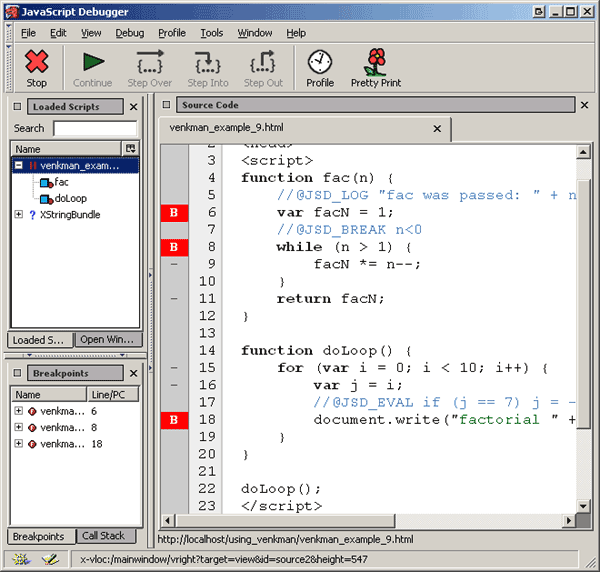Sort by the Line/PC column header
The image size is (600, 572).
pos(113,394)
